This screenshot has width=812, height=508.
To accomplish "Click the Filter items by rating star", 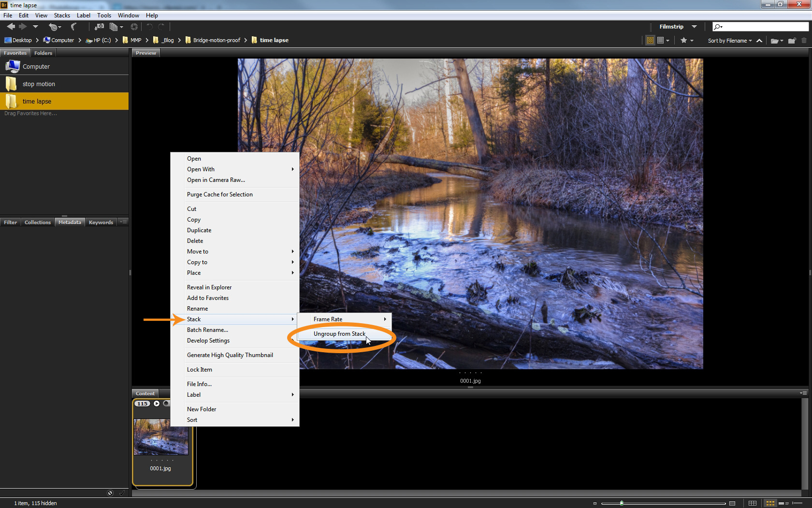I will (684, 41).
